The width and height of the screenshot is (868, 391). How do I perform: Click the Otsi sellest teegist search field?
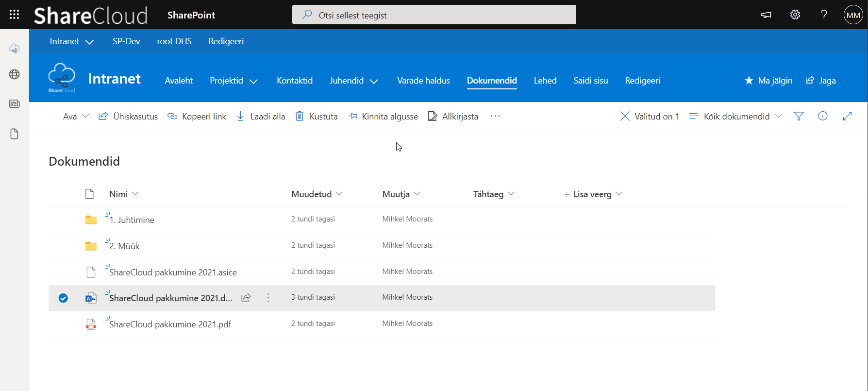(434, 15)
